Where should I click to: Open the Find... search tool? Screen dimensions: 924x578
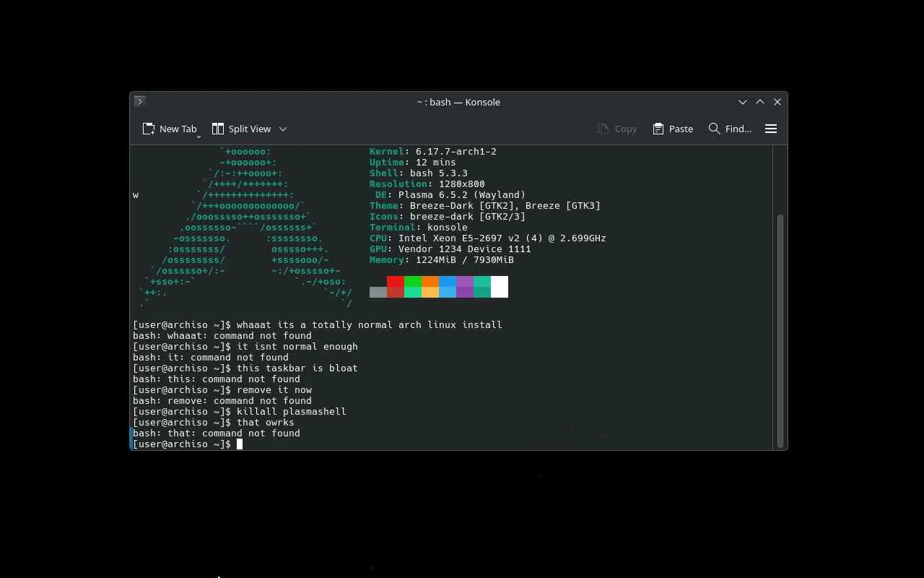tap(730, 129)
